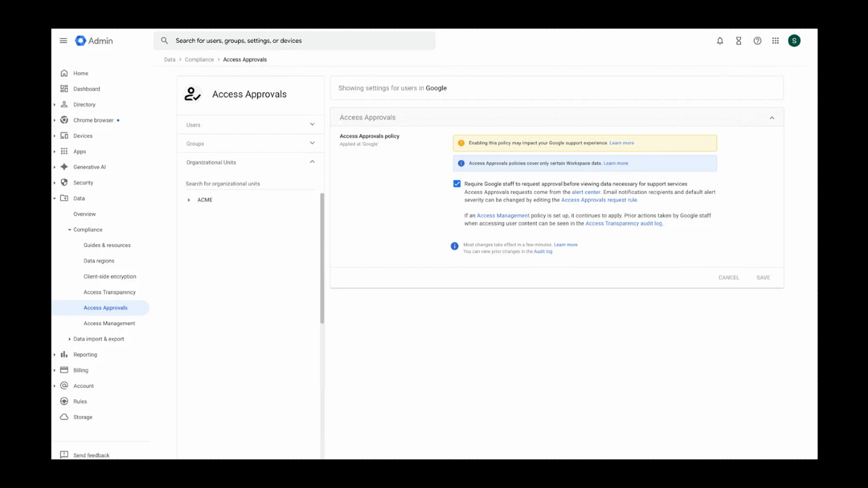Click the Send feedback icon
This screenshot has width=868, height=488.
click(64, 455)
